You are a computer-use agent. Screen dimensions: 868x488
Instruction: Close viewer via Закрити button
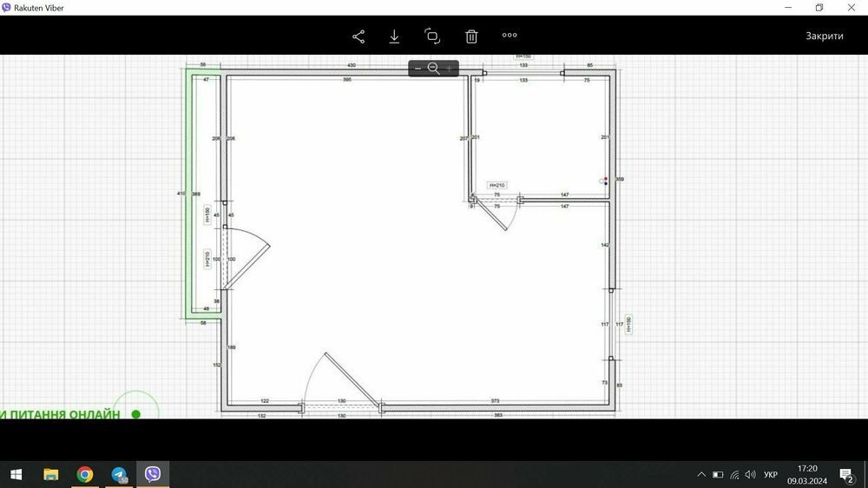click(x=825, y=36)
